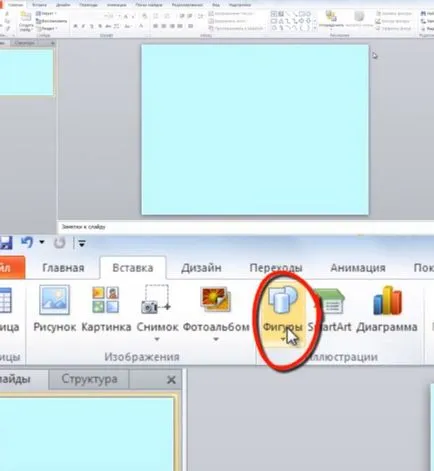
Task: Click Создать слайд in the small ribbon
Action: [25, 21]
